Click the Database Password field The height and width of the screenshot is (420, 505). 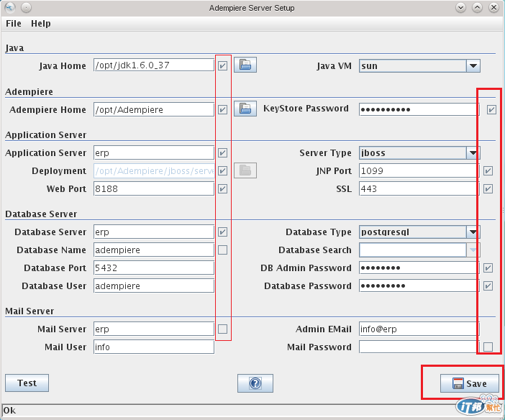click(x=419, y=286)
